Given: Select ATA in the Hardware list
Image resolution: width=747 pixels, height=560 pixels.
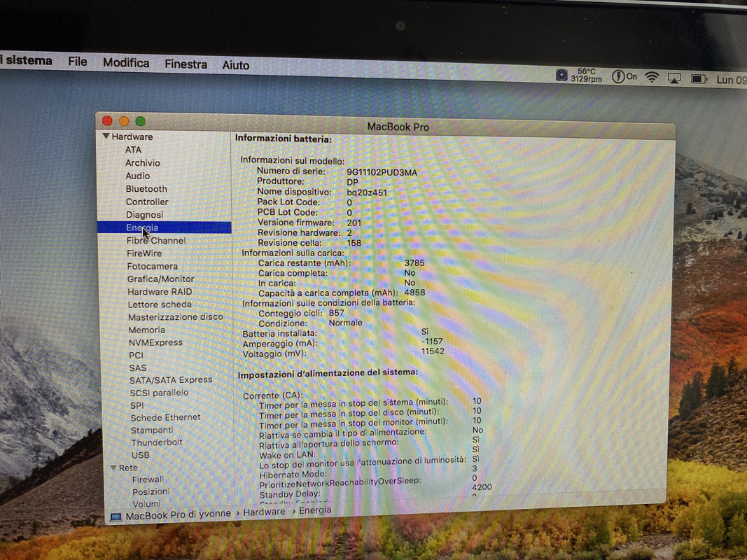Looking at the screenshot, I should tap(134, 150).
